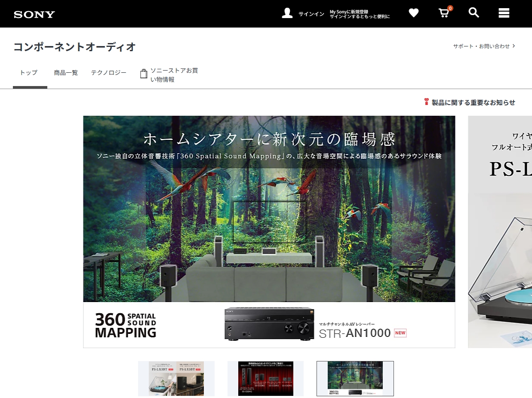
Task: Click the search magnifier icon
Action: pyautogui.click(x=474, y=13)
